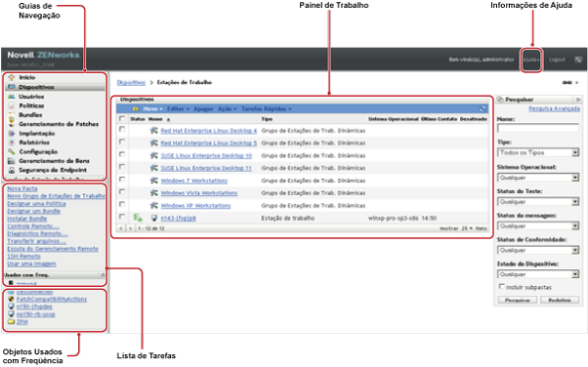
Task: Click the PatchCompatibilityActions shield icon
Action: [12, 299]
